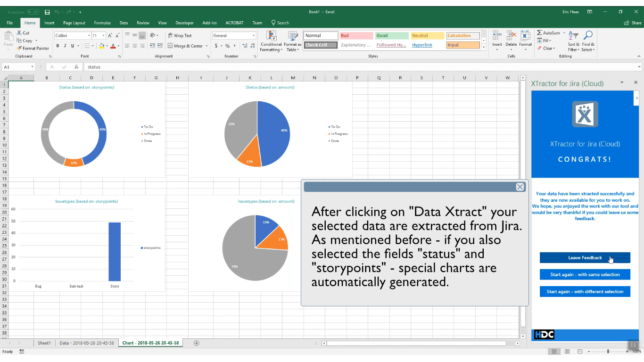Open Find & Select
Image resolution: width=644 pixels, height=362 pixels.
588,41
